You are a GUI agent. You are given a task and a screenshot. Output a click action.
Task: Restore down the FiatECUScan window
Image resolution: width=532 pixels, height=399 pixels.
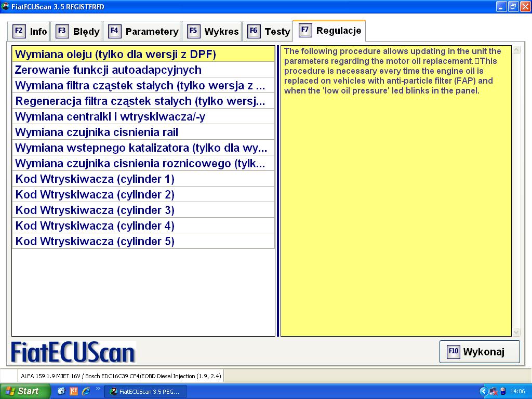(x=513, y=6)
